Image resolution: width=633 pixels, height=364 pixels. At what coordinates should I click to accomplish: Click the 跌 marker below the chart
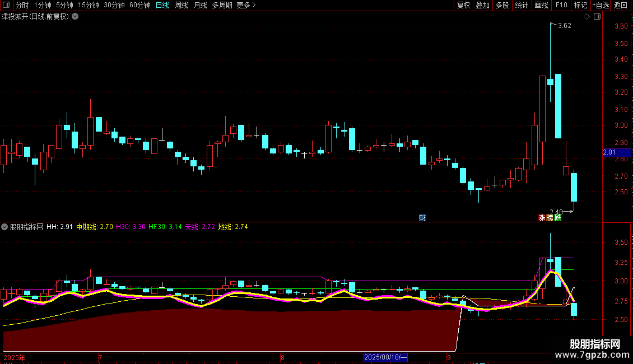(x=557, y=217)
